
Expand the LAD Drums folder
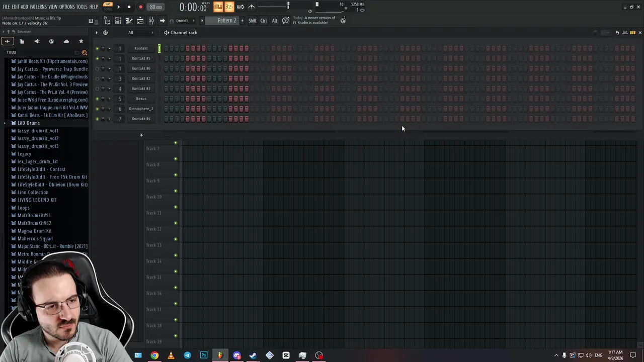click(x=5, y=123)
